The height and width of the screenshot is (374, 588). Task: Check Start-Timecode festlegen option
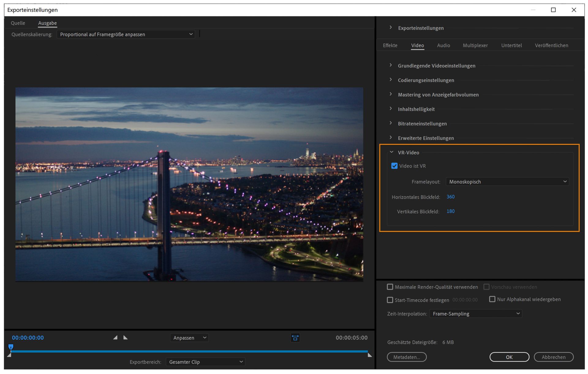point(390,300)
